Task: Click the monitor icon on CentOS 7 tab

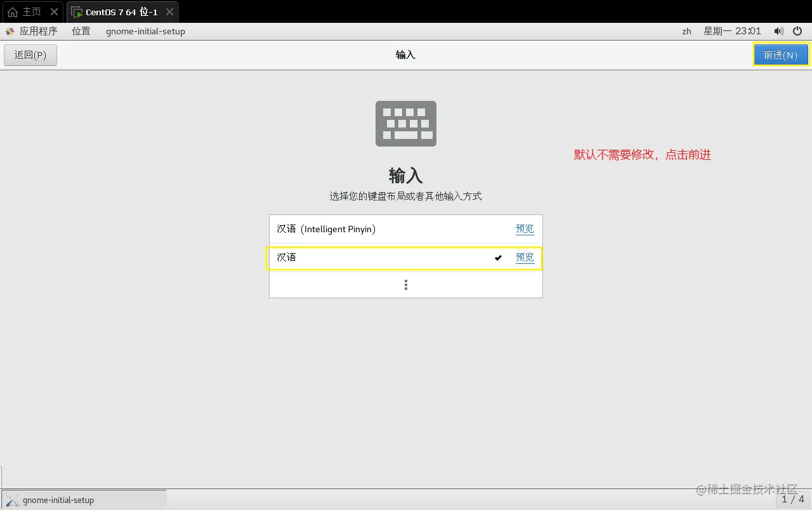Action: 77,11
